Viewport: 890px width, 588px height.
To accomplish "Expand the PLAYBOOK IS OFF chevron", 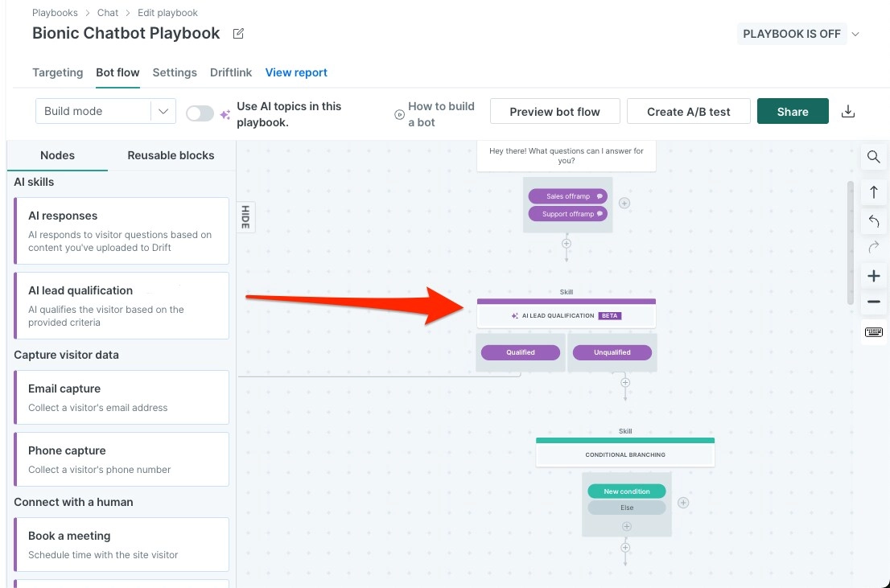I will point(855,34).
